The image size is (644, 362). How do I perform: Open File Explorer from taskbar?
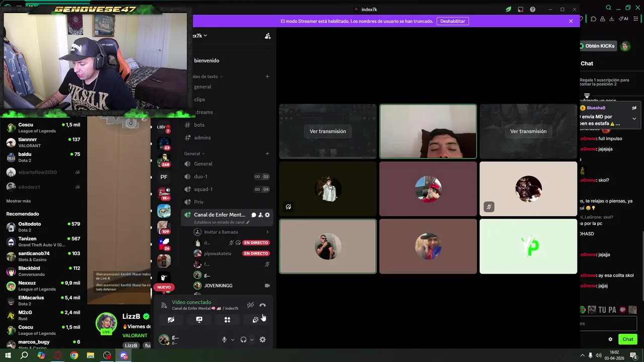(x=91, y=355)
